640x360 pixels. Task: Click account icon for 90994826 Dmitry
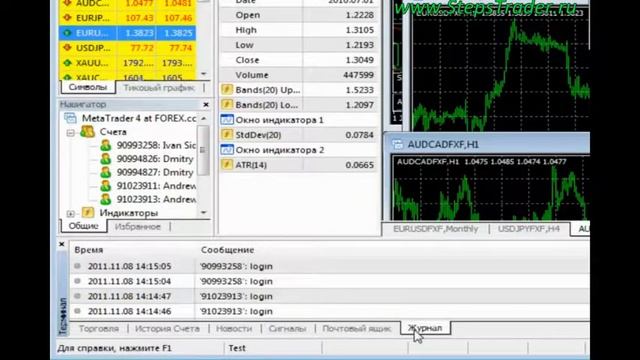coord(105,159)
